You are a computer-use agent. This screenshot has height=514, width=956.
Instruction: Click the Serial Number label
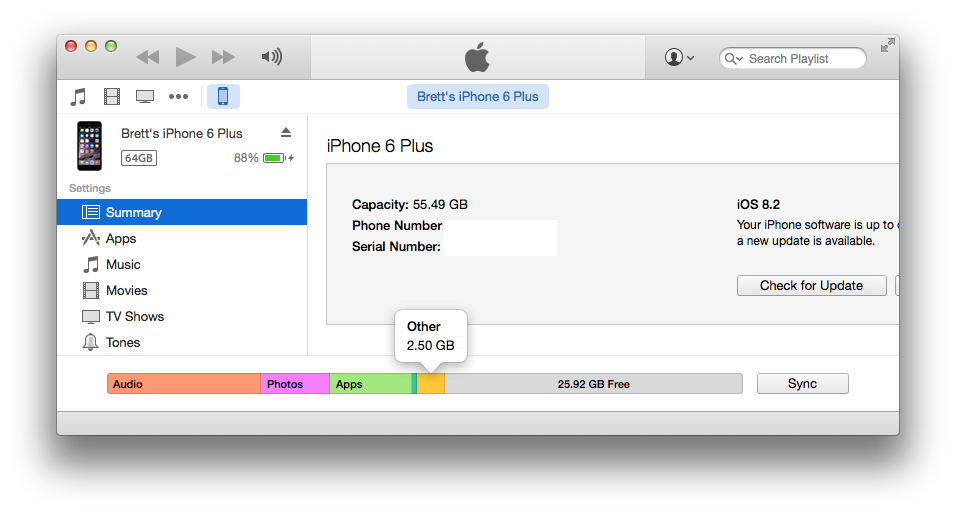click(396, 246)
